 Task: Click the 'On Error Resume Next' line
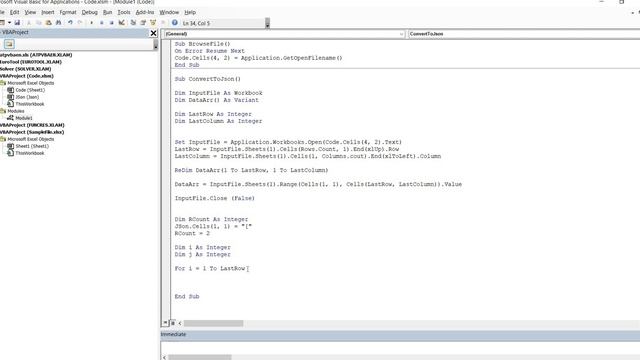(x=209, y=51)
